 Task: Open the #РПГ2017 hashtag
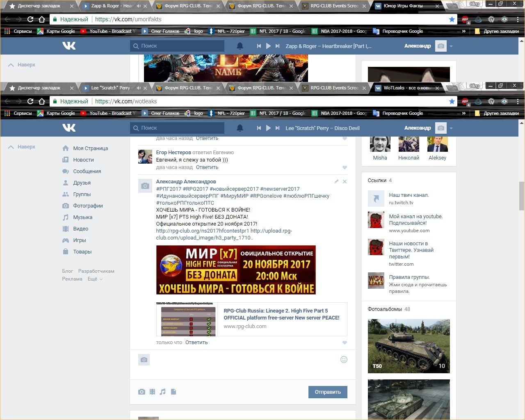tap(169, 189)
